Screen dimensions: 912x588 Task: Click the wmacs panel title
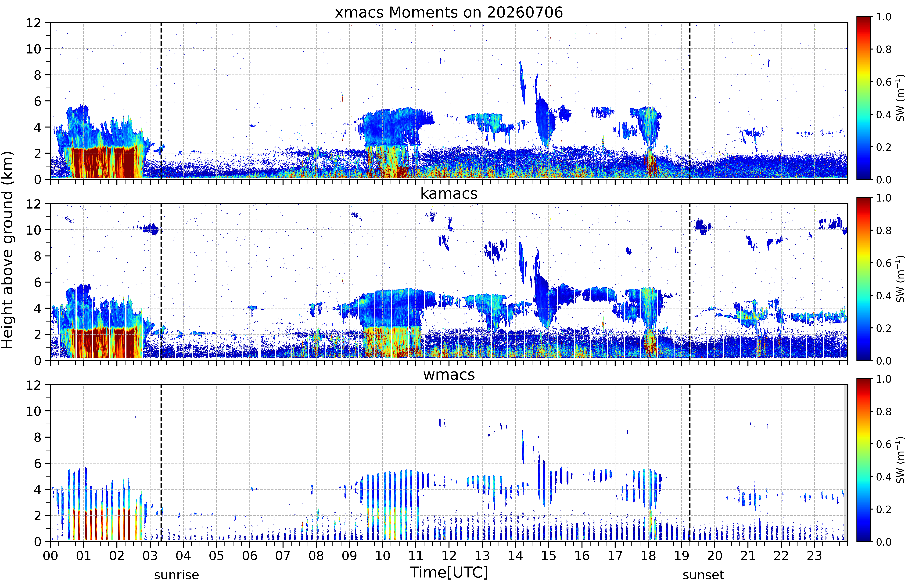pyautogui.click(x=449, y=375)
